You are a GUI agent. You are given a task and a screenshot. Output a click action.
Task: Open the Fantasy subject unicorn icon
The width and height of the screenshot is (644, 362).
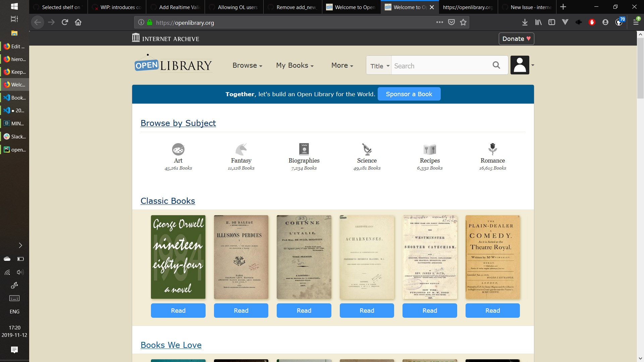tap(241, 149)
